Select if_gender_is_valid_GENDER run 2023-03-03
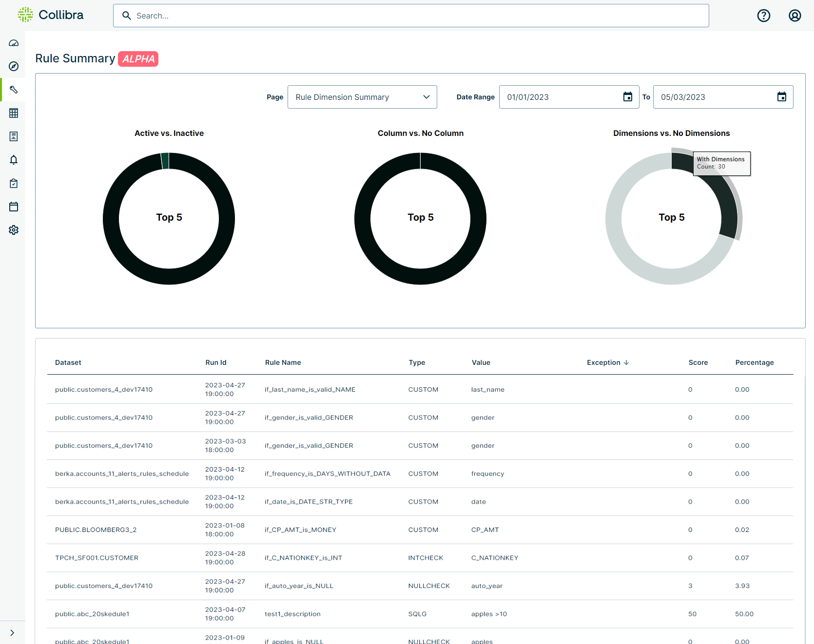814x644 pixels. click(x=309, y=446)
